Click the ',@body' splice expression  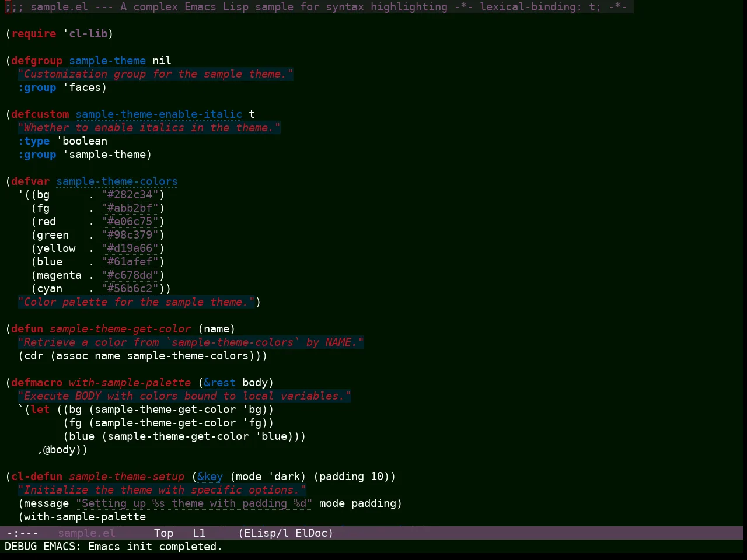pyautogui.click(x=60, y=450)
